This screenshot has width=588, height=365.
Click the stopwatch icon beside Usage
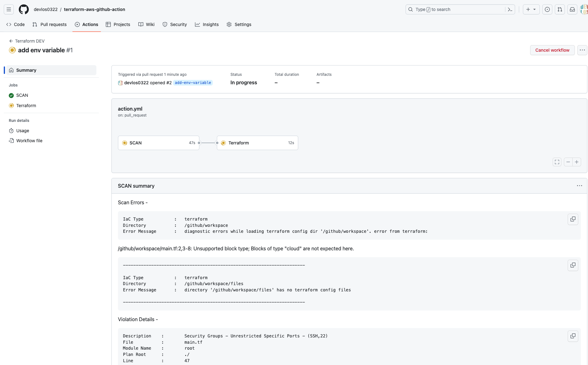pos(11,131)
